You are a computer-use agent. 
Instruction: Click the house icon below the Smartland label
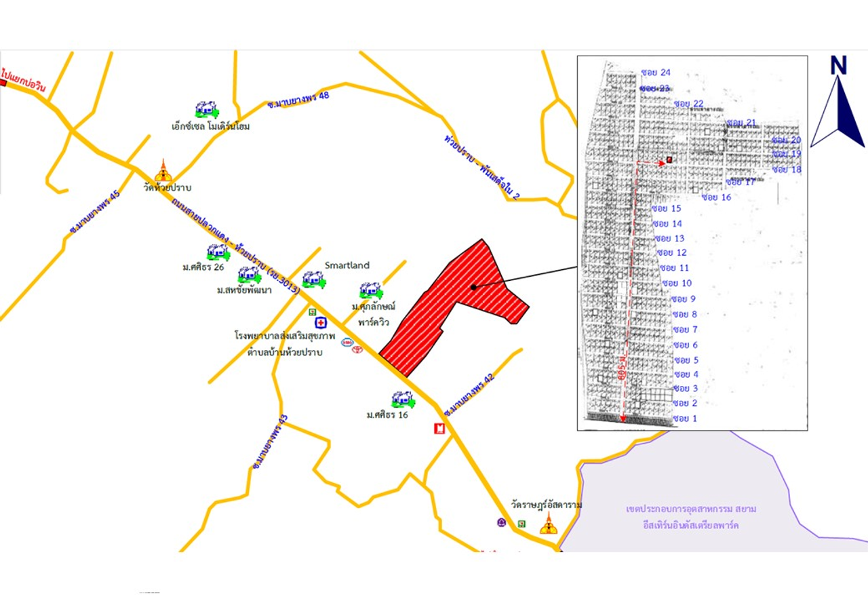coord(313,279)
